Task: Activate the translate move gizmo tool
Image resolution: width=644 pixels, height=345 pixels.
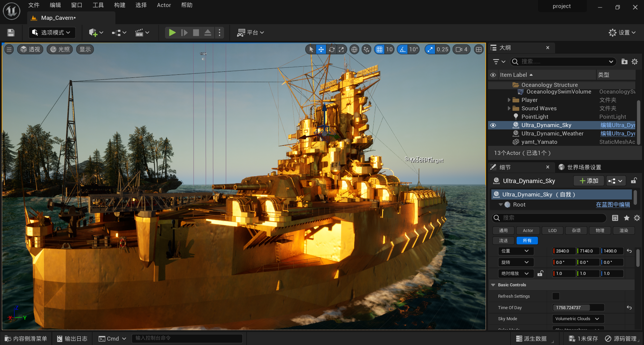Action: click(321, 50)
